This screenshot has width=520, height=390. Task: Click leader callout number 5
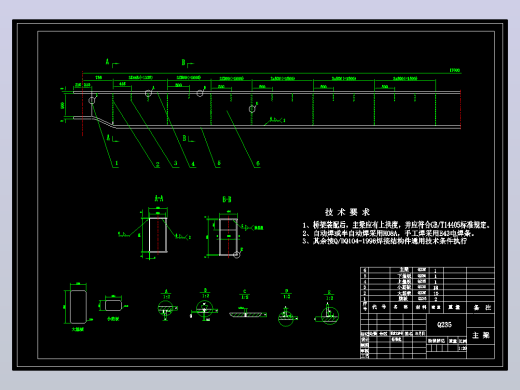tap(219, 163)
